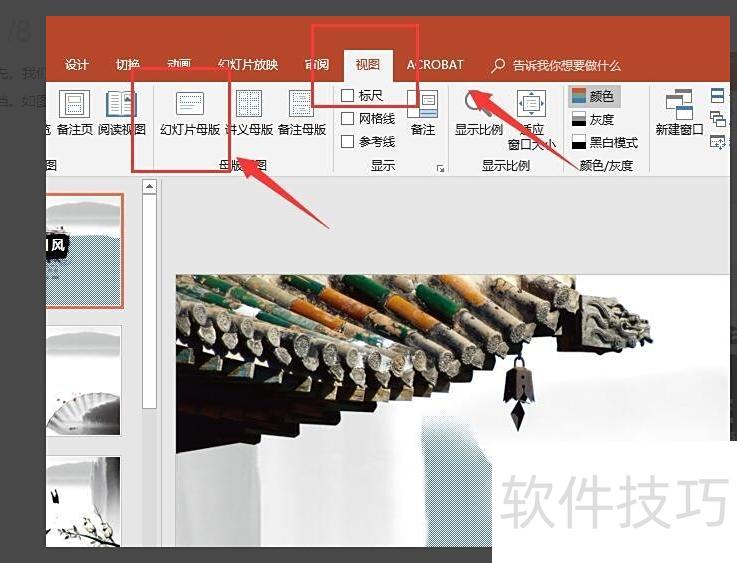Click Fit to Window (适应窗口大小)

coord(532,120)
